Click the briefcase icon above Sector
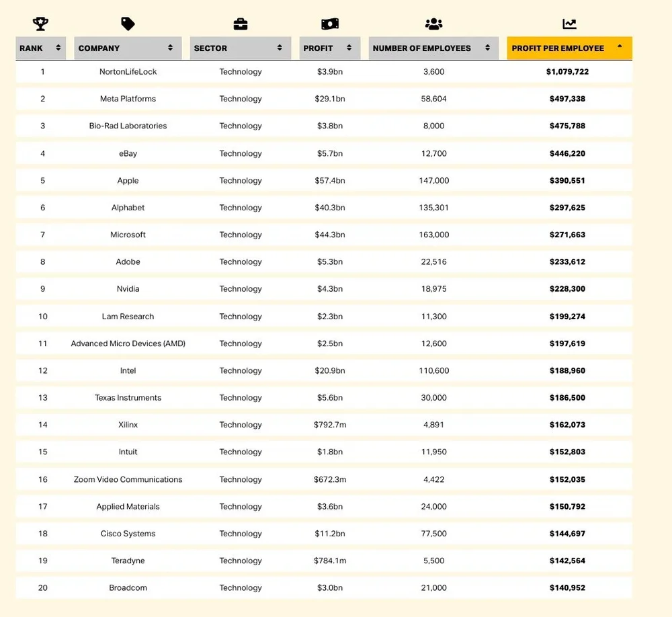This screenshot has height=617, width=672. 241,24
